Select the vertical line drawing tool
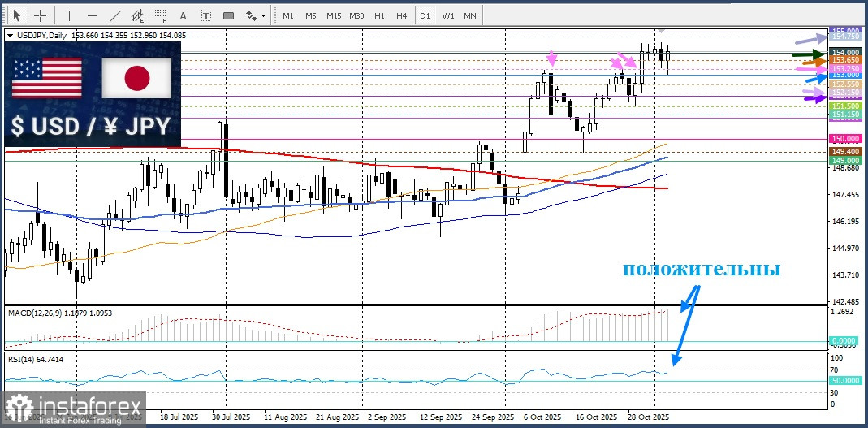 point(69,15)
